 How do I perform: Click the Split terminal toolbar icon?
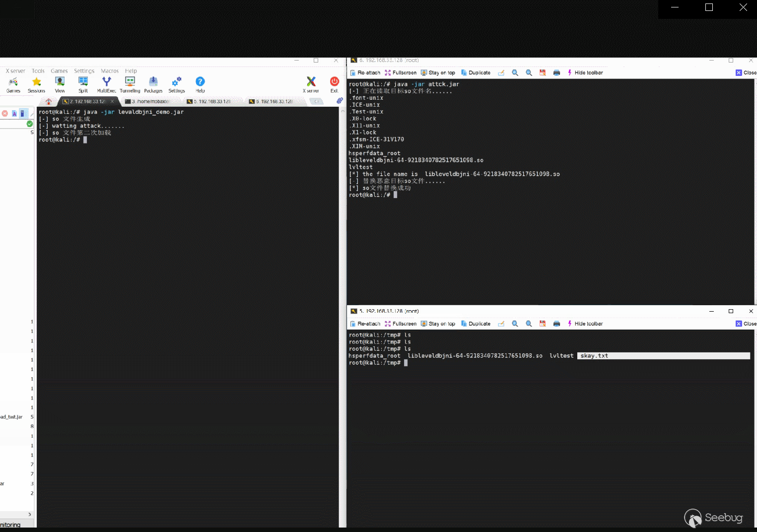pos(83,83)
